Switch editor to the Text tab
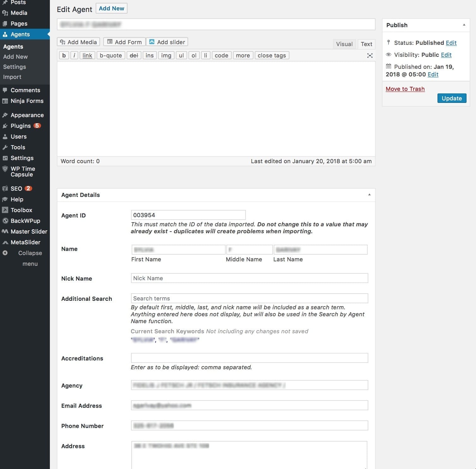Viewport: 476px width, 469px height. (366, 44)
